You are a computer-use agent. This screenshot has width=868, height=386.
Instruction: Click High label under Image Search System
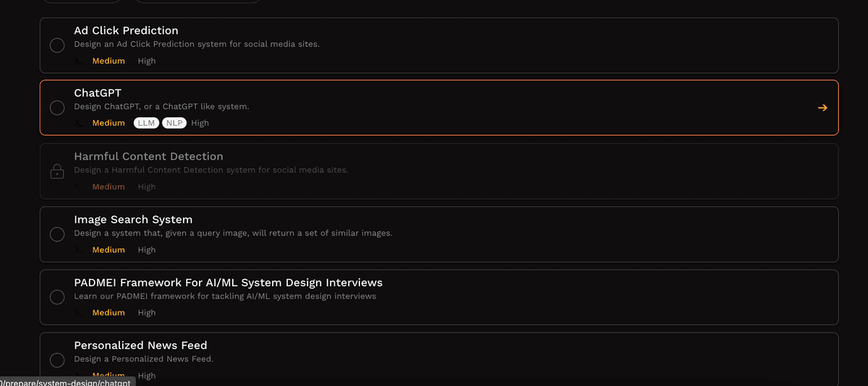147,249
